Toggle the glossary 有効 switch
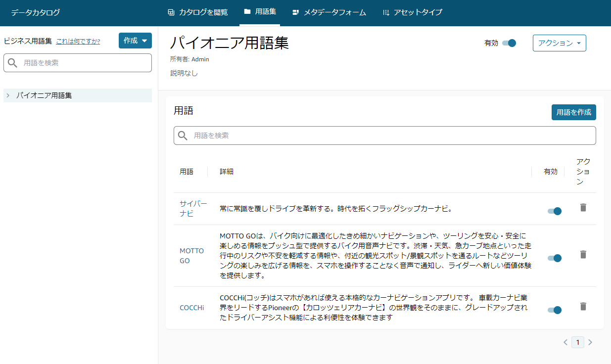Screen dimensions: 611x364 click(x=509, y=43)
